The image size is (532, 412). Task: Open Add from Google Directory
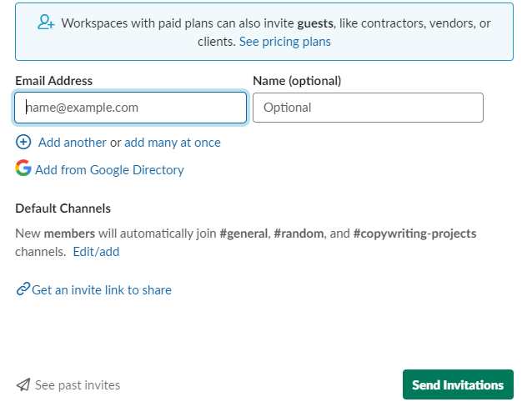109,170
